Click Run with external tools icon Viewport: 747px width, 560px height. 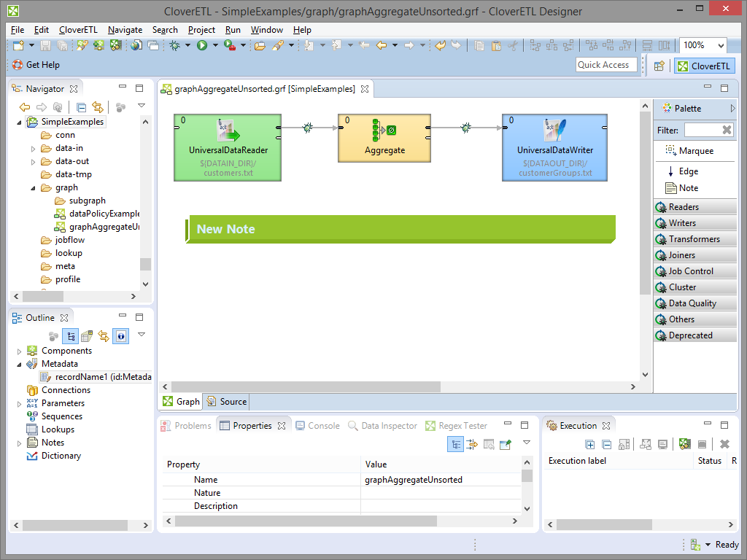(230, 45)
